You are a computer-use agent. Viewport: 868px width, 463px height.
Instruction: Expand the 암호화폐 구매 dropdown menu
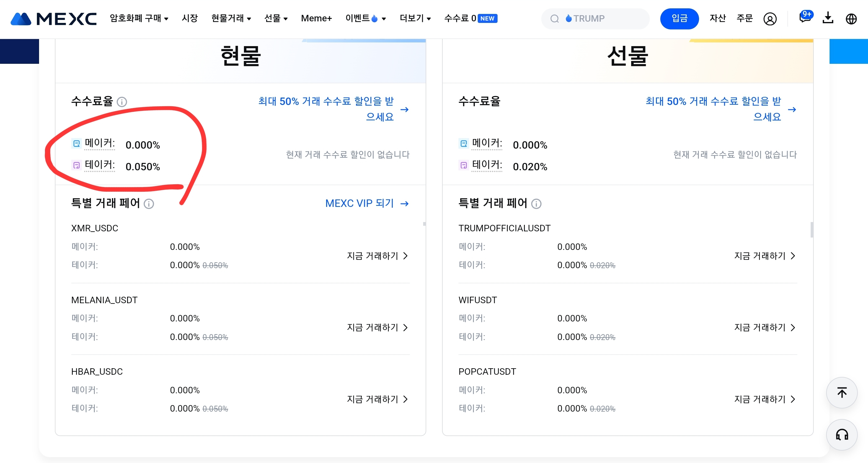(139, 18)
